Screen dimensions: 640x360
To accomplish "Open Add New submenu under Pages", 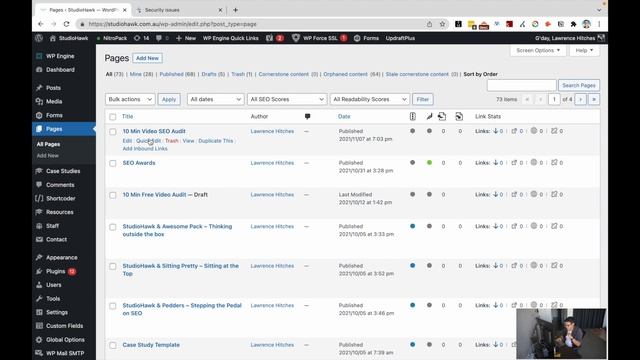I will (48, 156).
